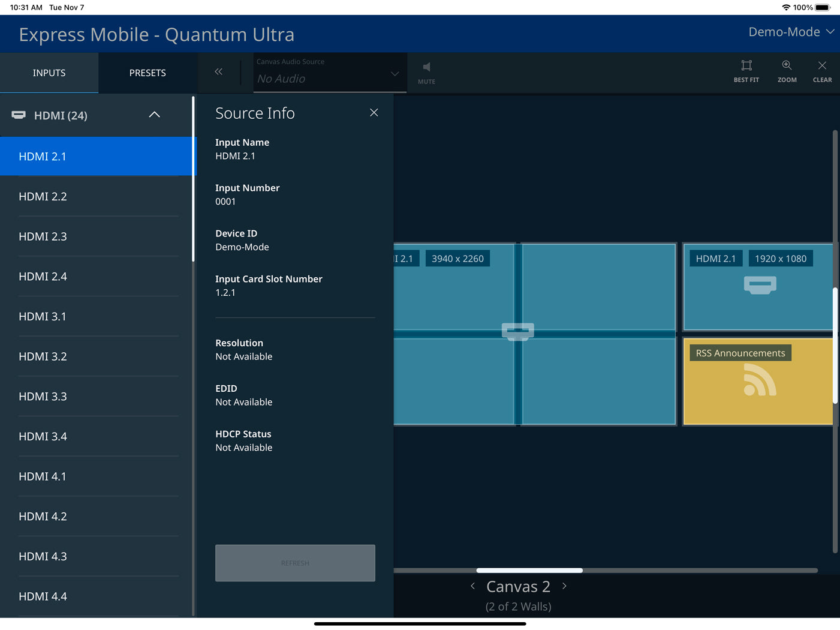
Task: Select HDMI 4.3 input
Action: pyautogui.click(x=98, y=556)
